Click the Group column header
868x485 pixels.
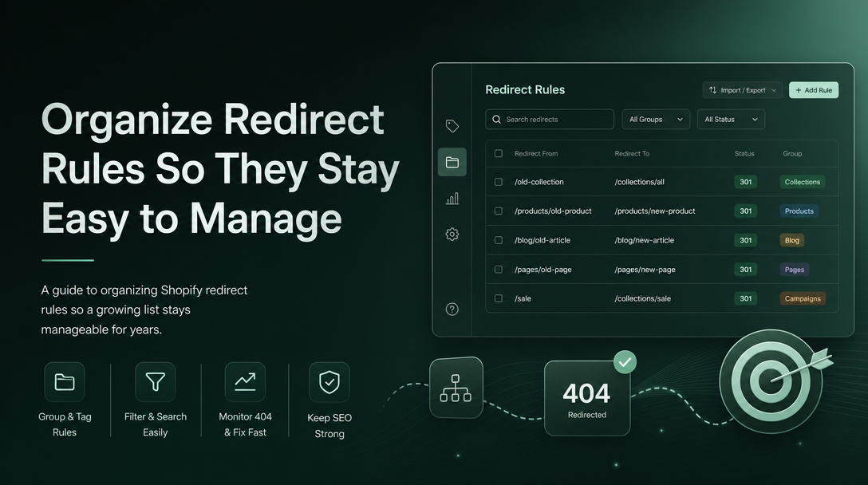pos(792,153)
